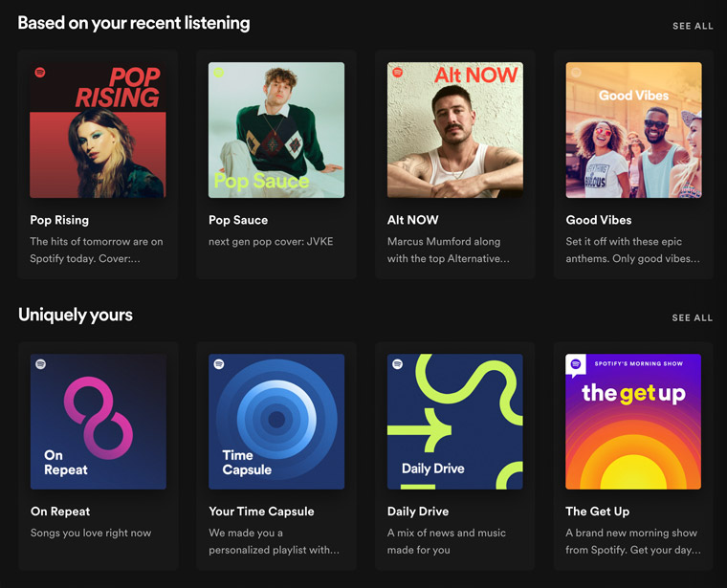The image size is (727, 588).
Task: Open the Pop Sauce playlist cover
Action: tap(276, 130)
